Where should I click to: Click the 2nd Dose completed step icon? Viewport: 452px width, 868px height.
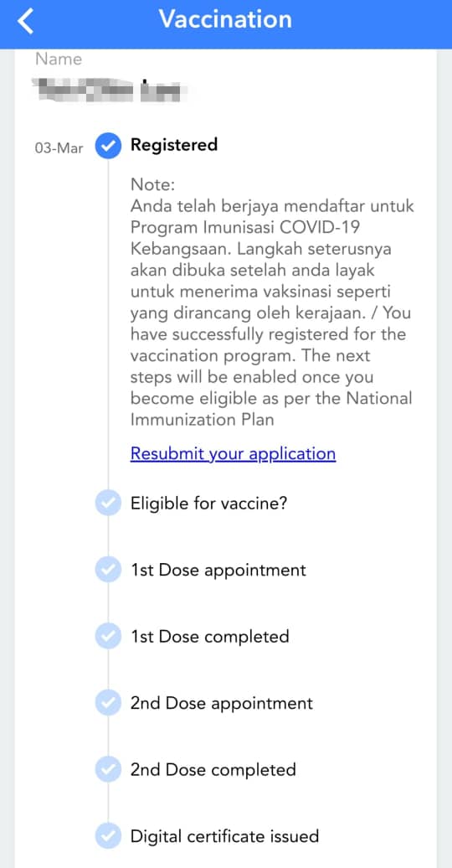[108, 769]
